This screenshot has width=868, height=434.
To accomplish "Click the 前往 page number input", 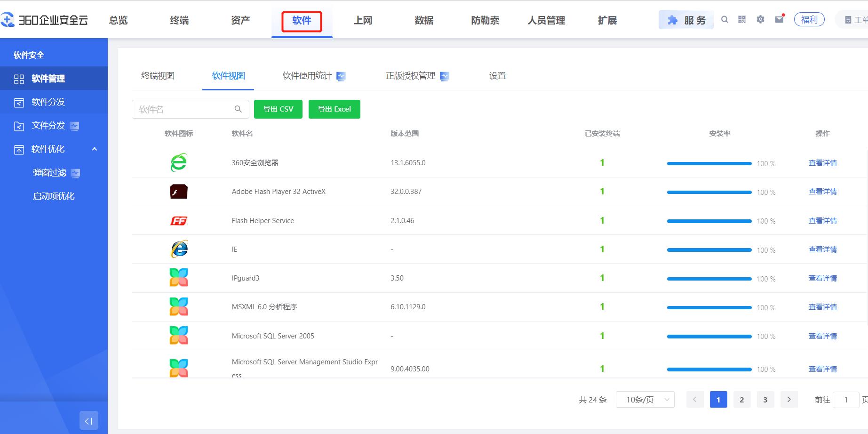I will click(846, 400).
